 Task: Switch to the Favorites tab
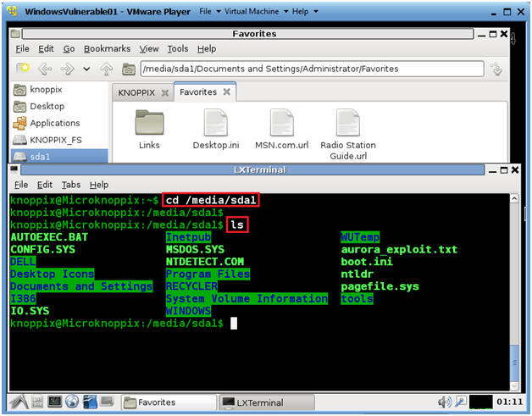198,92
